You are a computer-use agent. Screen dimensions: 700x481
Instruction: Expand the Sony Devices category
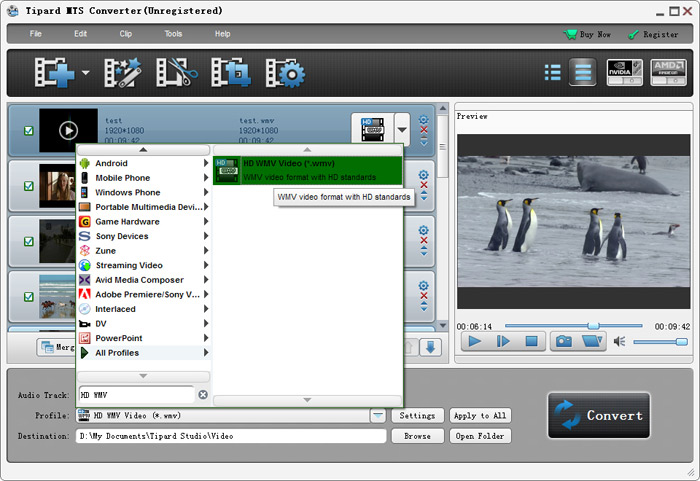144,236
